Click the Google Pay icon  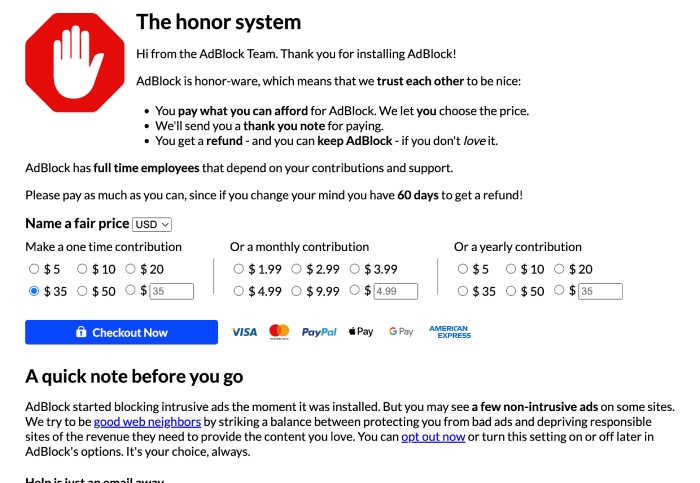coord(401,332)
